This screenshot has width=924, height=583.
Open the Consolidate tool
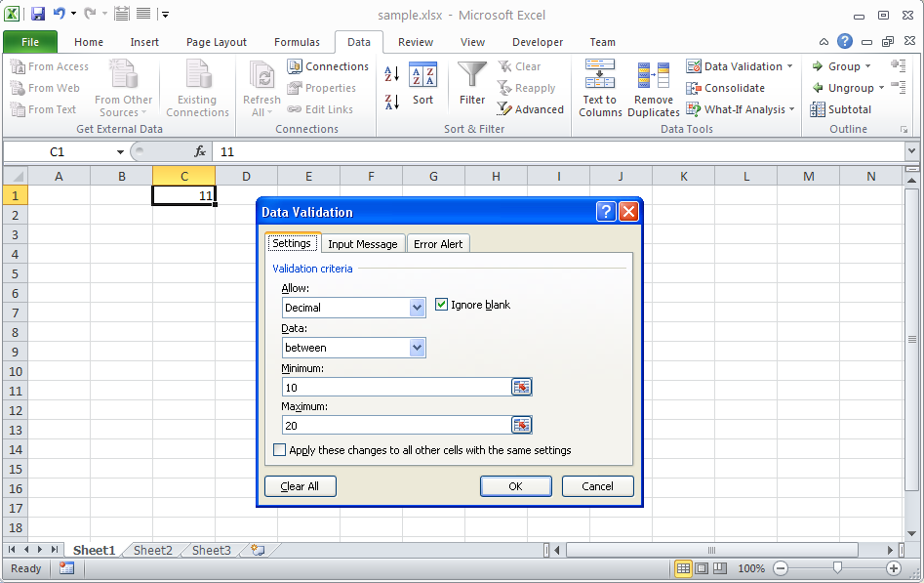pyautogui.click(x=725, y=88)
